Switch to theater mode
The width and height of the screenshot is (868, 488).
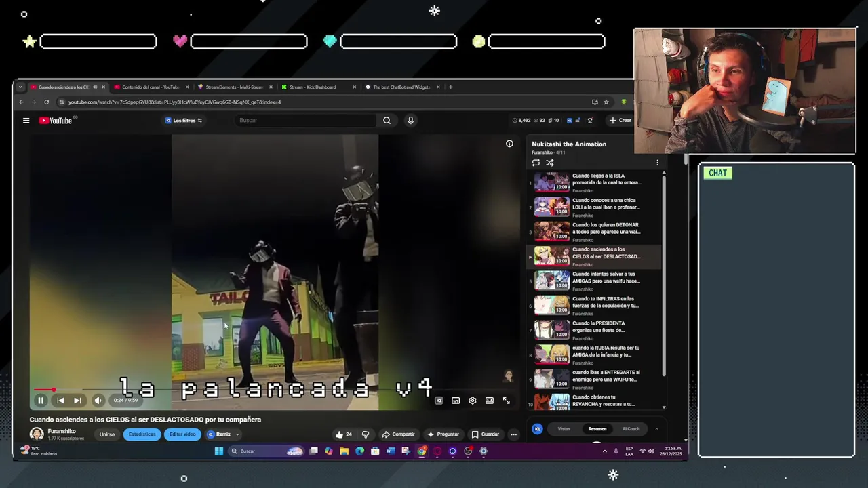490,401
